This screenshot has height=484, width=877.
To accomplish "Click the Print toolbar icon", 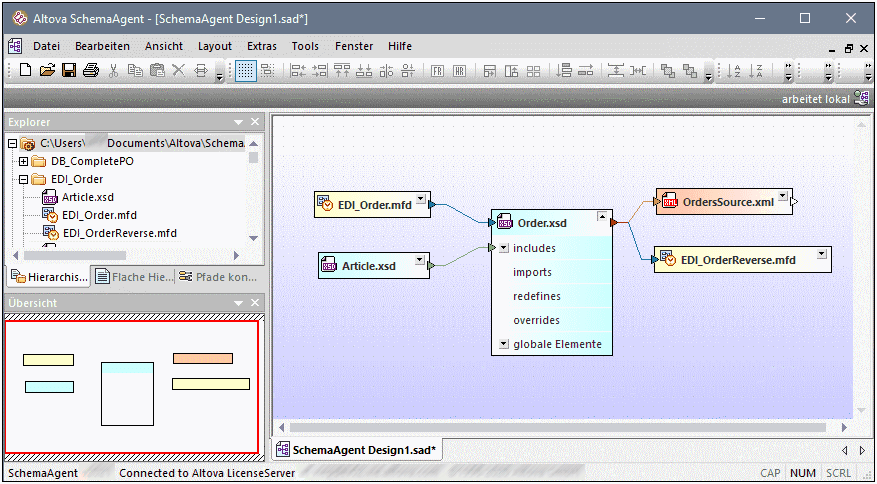I will (91, 71).
